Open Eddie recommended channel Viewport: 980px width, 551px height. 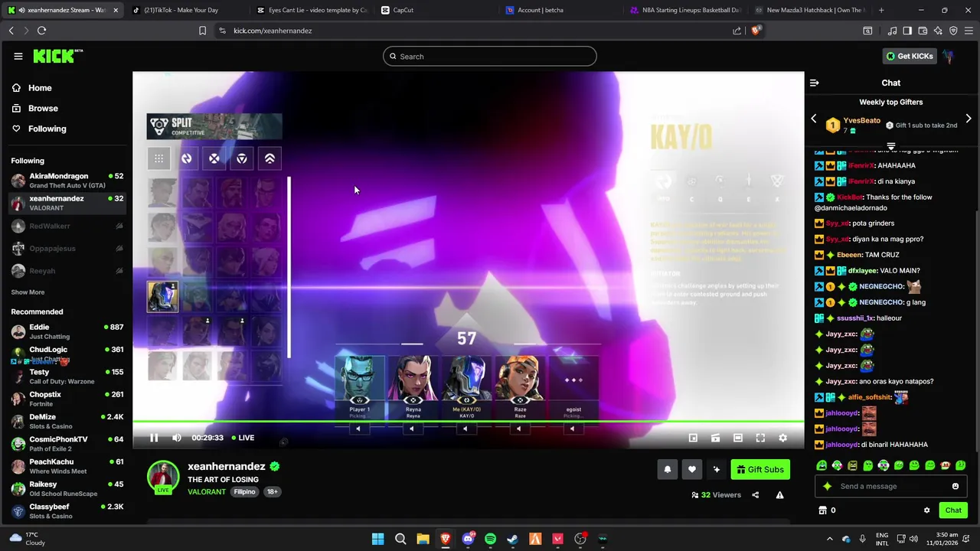(67, 331)
